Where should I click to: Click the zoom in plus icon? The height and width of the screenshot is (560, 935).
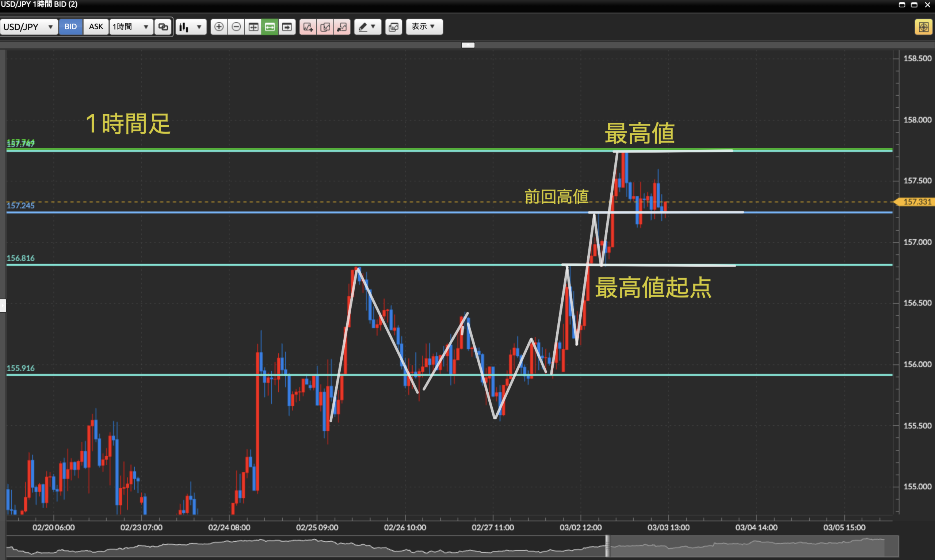219,27
